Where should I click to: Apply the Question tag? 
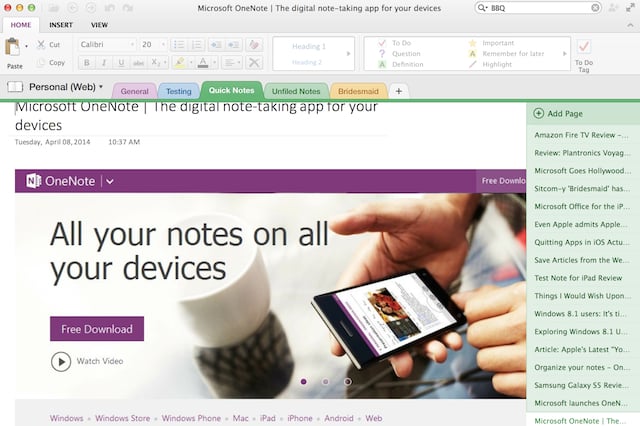coord(399,53)
